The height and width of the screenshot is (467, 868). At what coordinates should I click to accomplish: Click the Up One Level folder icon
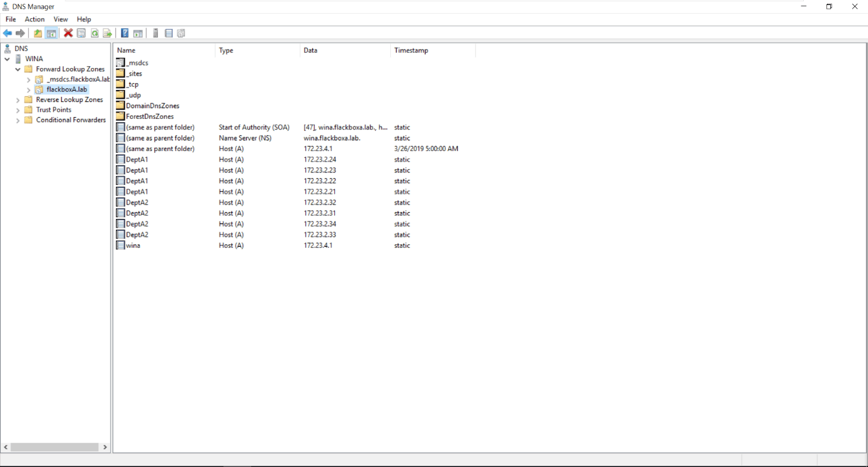(38, 33)
